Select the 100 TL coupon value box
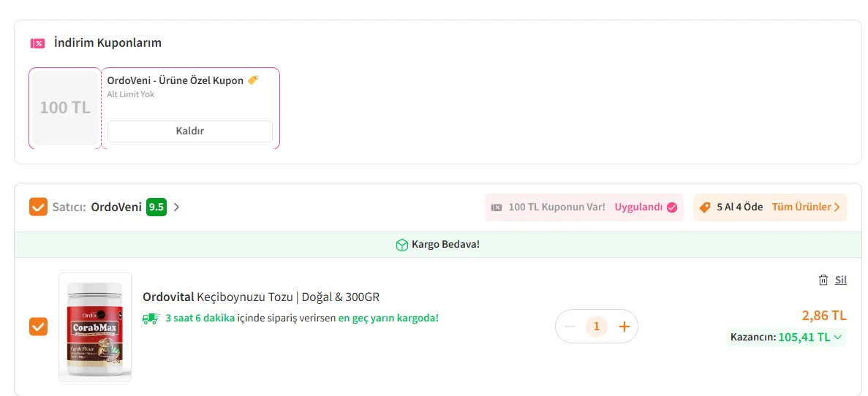The width and height of the screenshot is (868, 396). click(x=65, y=108)
